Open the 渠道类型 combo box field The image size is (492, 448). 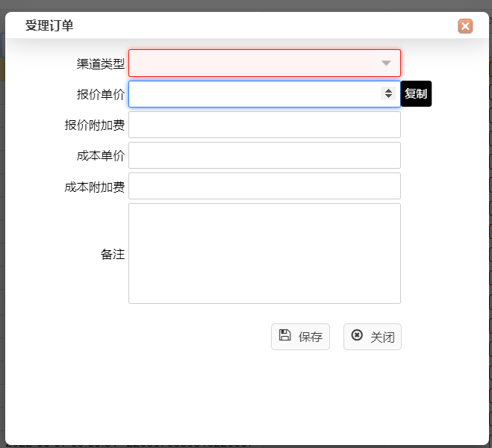tap(254, 63)
